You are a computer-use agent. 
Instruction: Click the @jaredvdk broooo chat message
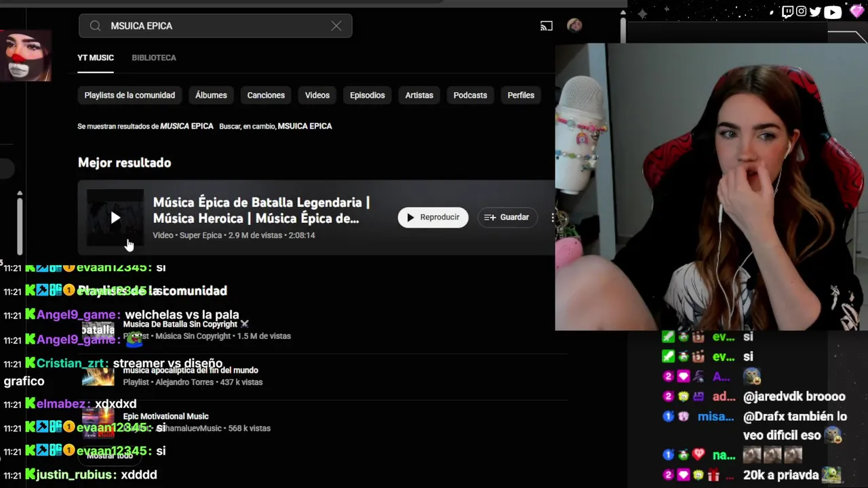[x=794, y=396]
